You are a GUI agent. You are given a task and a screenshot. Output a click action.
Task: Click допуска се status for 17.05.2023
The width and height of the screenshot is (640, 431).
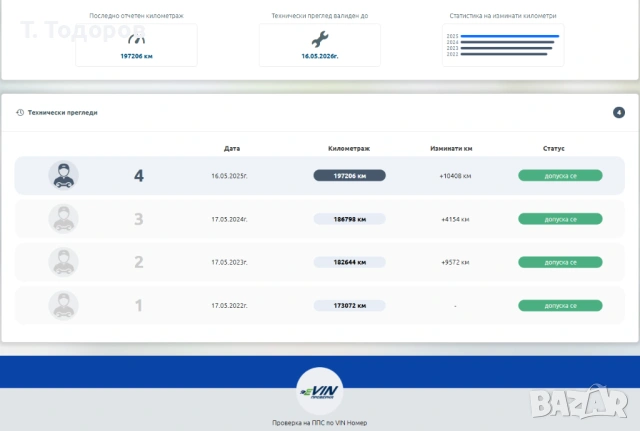coord(560,262)
